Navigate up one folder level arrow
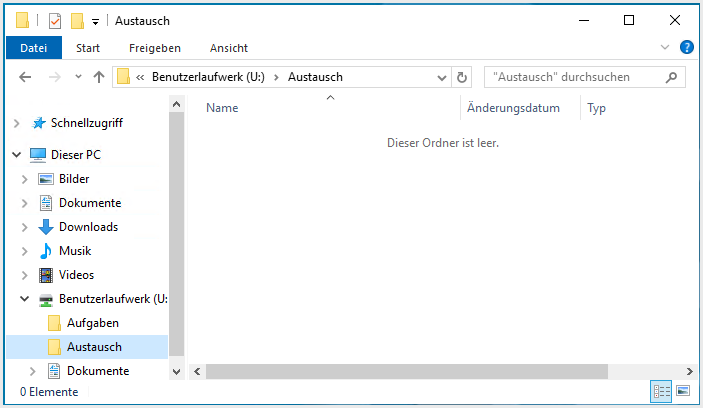 pyautogui.click(x=99, y=77)
